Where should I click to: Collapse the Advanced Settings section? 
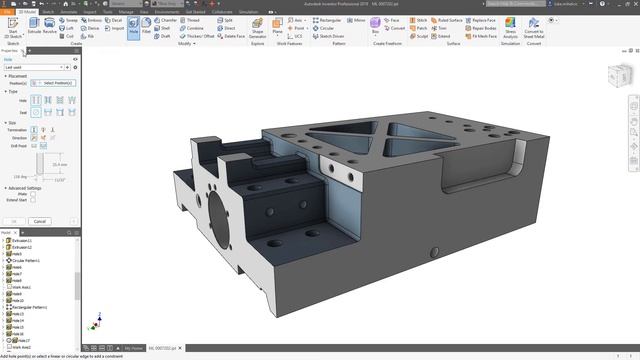pyautogui.click(x=6, y=189)
